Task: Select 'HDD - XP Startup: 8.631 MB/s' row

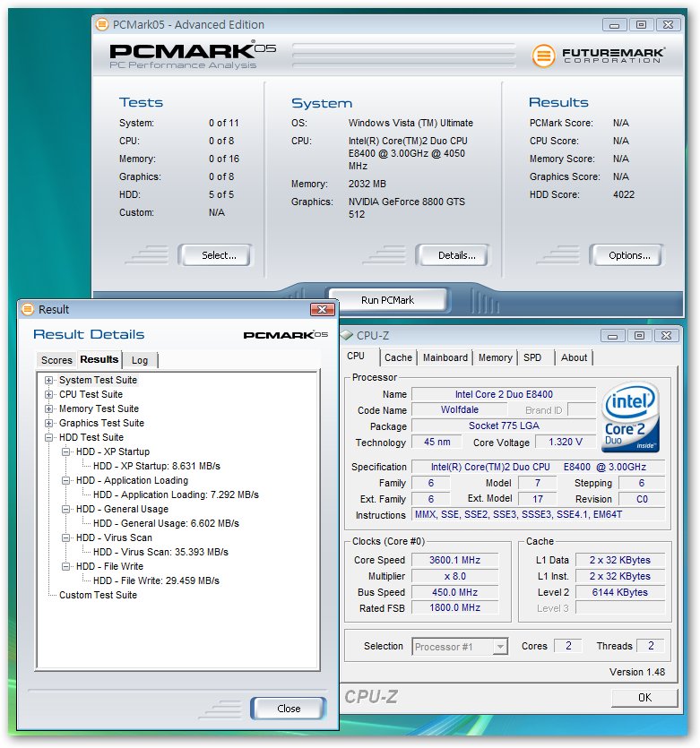Action: (157, 466)
